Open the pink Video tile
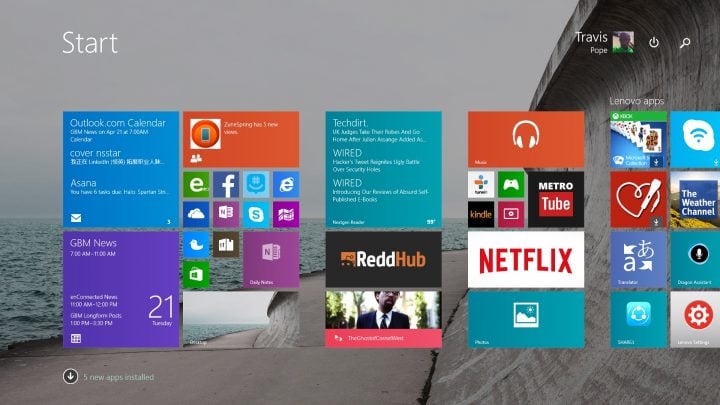Image resolution: width=720 pixels, height=405 pixels. tap(511, 214)
